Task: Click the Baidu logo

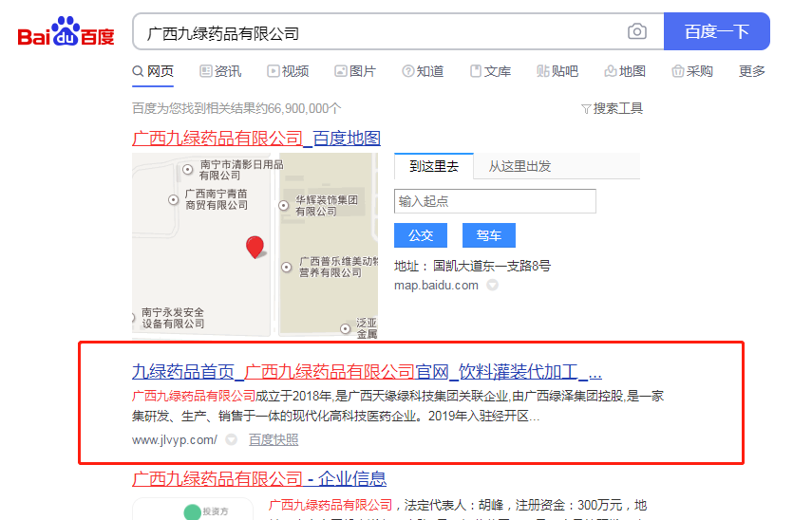Action: click(66, 33)
